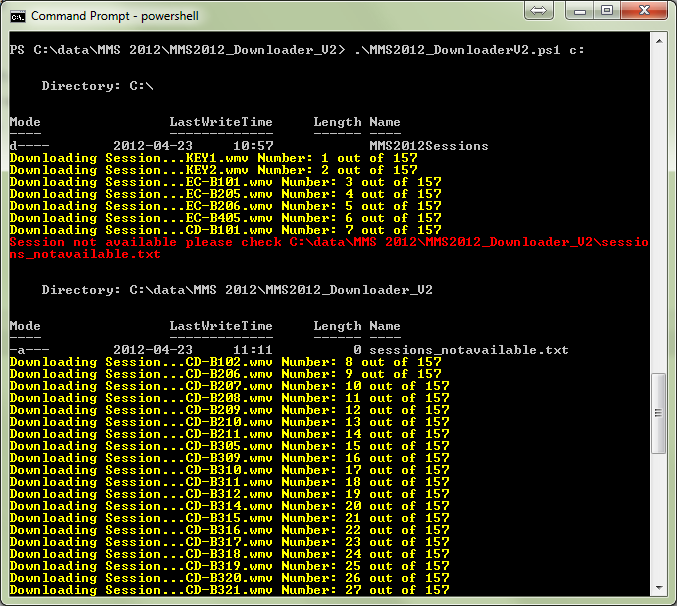Click the CD-B207.wmv download line

point(230,386)
